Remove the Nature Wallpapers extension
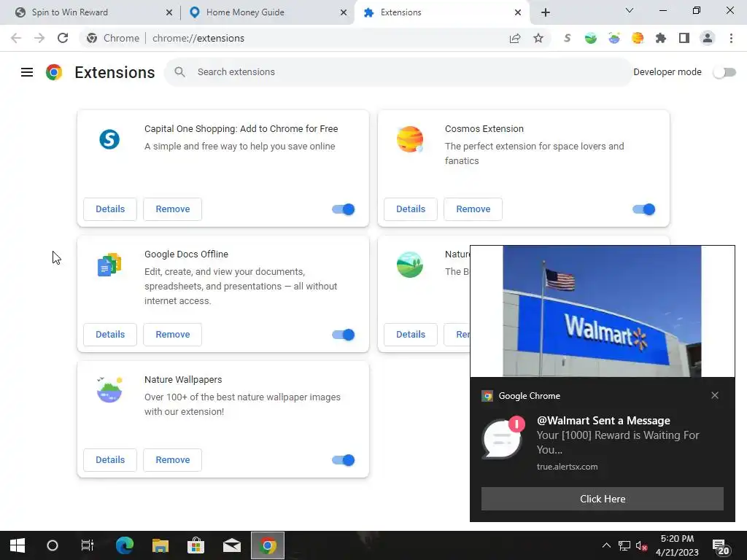The width and height of the screenshot is (747, 560). click(172, 460)
